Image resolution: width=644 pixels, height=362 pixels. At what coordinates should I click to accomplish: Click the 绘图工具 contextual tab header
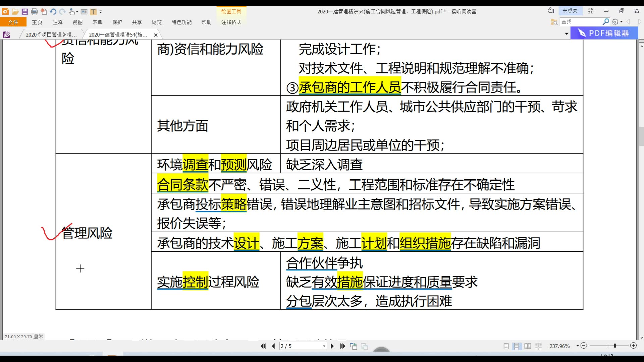231,11
